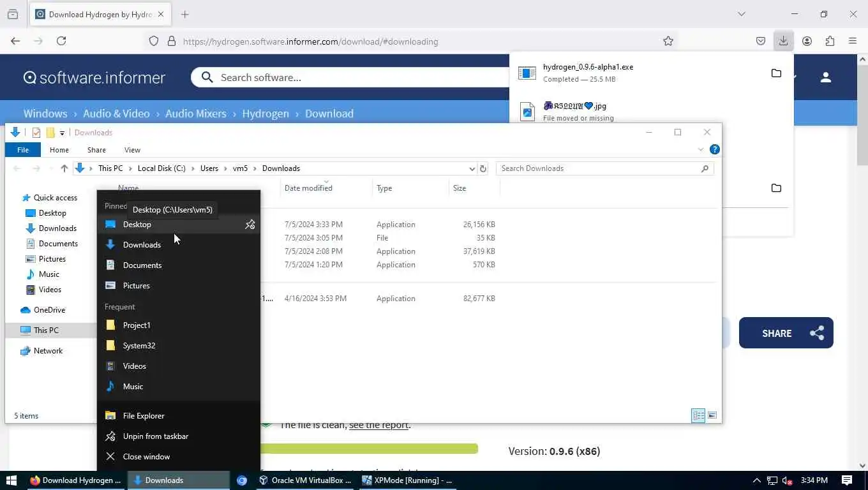Open the View ribbon tab
The image size is (868, 490).
132,150
